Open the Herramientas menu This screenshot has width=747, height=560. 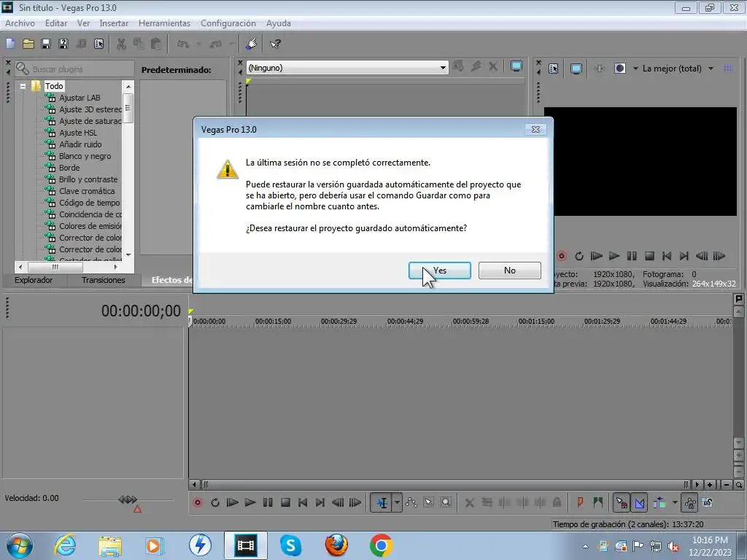pyautogui.click(x=164, y=23)
